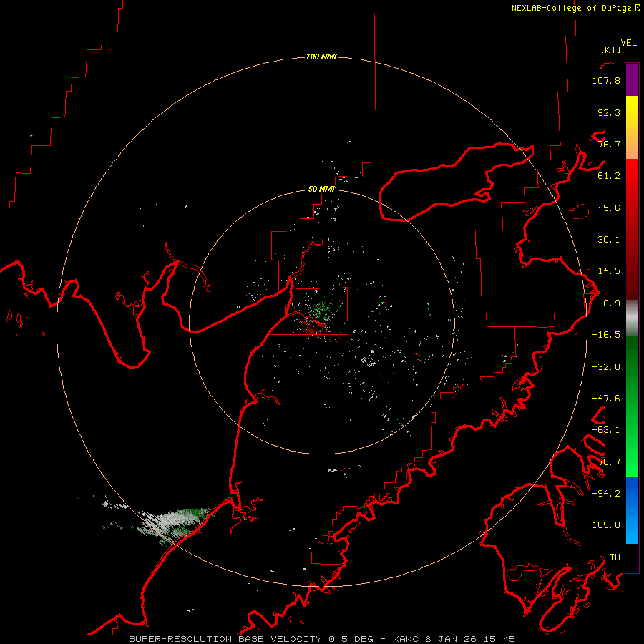Click the -78.7 velocity scale value
Image resolution: width=644 pixels, height=644 pixels.
pos(606,462)
